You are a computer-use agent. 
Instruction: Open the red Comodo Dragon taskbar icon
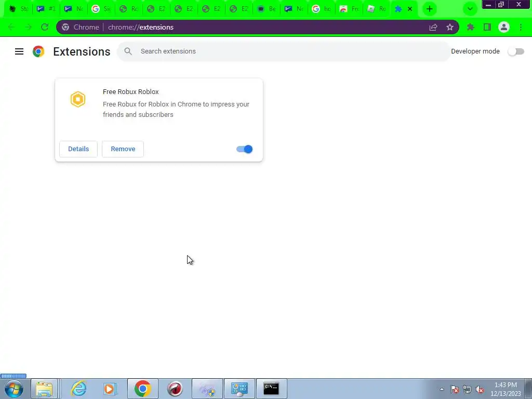pos(175,389)
